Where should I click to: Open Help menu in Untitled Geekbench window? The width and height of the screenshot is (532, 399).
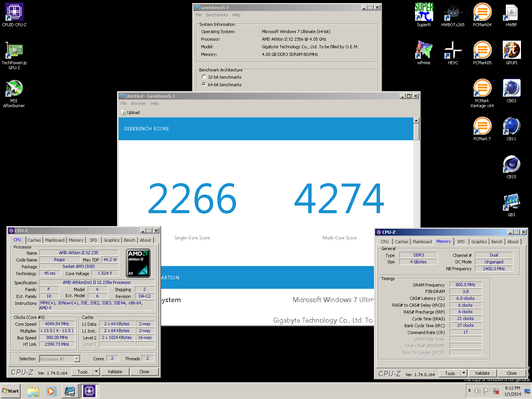pyautogui.click(x=154, y=103)
